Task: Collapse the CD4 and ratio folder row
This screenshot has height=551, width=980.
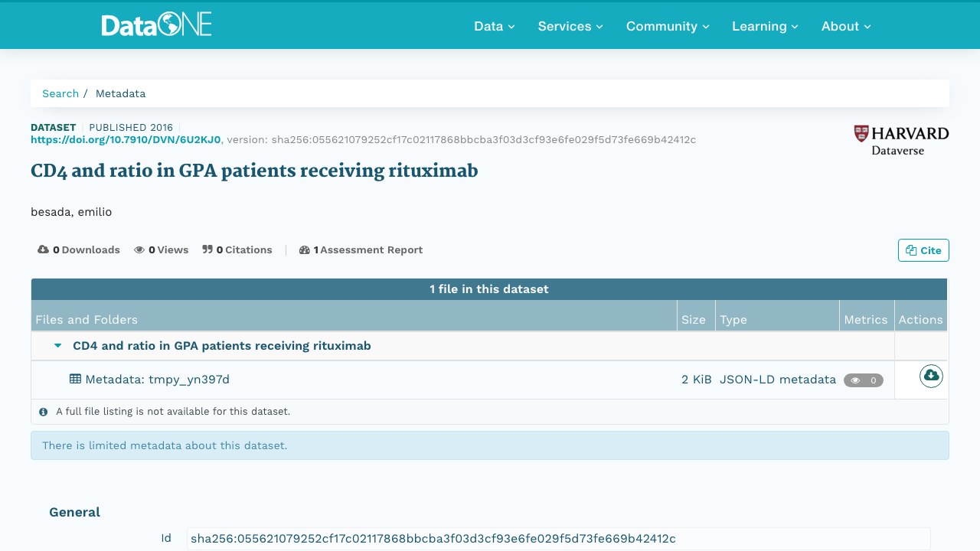Action: coord(58,346)
